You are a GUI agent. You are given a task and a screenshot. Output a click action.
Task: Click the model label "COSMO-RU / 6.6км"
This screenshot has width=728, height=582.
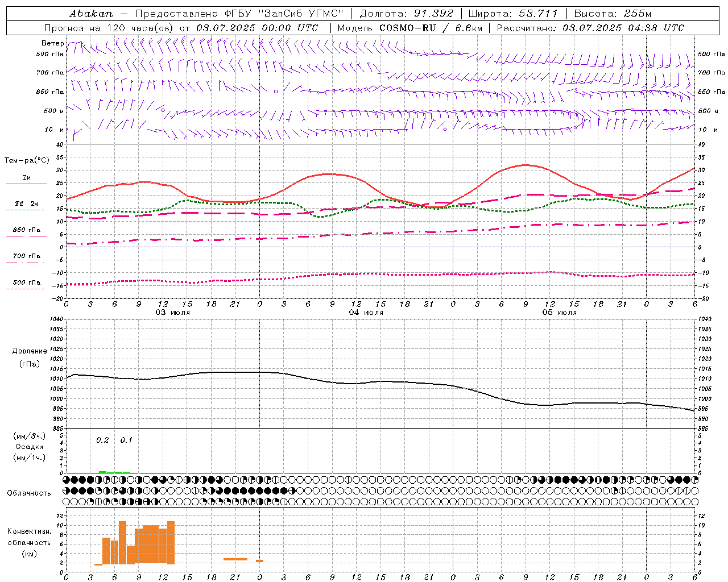coord(431,28)
